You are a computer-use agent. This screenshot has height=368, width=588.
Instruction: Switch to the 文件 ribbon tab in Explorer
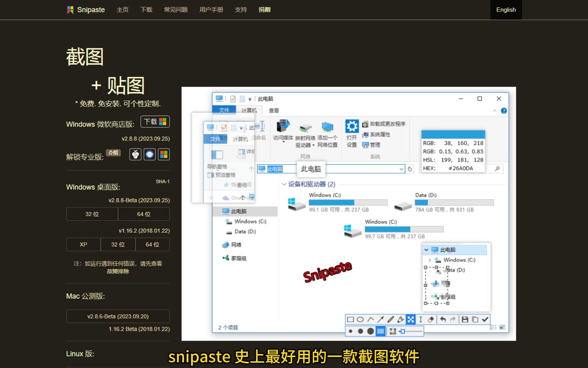pos(224,110)
